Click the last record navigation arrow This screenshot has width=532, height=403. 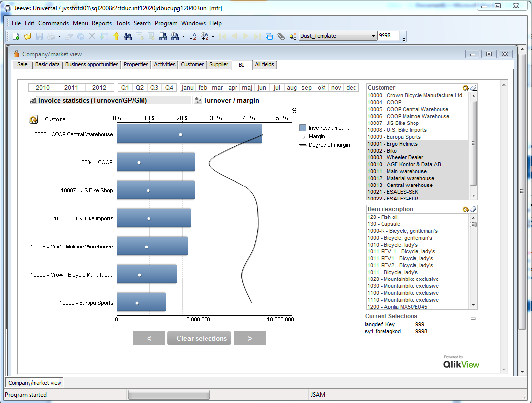(258, 36)
